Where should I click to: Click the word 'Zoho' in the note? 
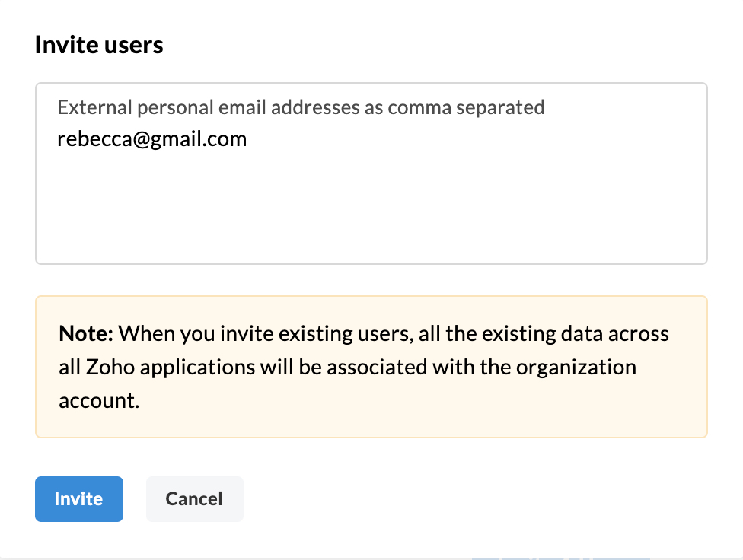(110, 367)
